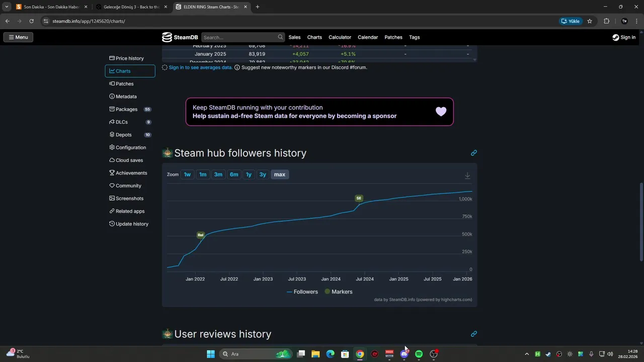
Task: Open the Screenshots sidebar item
Action: click(130, 199)
